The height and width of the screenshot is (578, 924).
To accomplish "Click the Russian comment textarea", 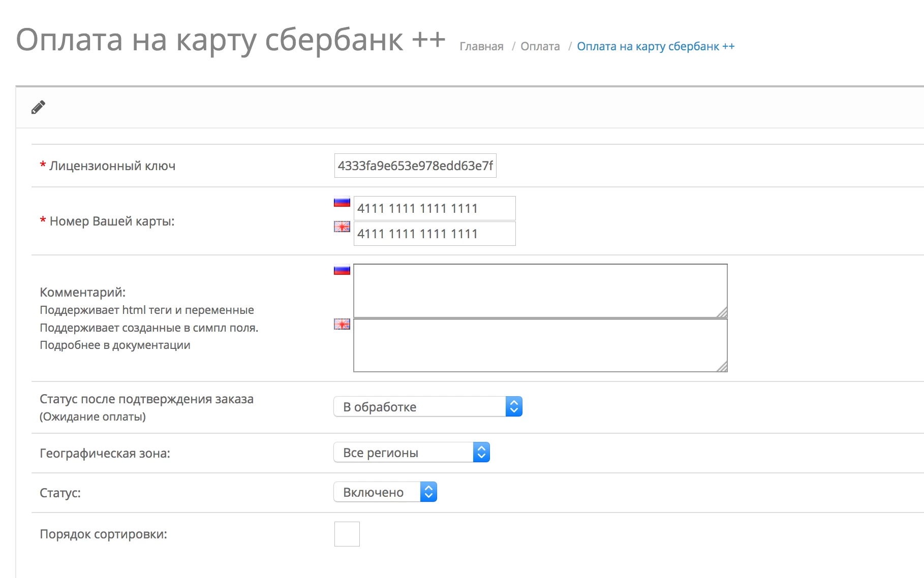I will point(540,291).
